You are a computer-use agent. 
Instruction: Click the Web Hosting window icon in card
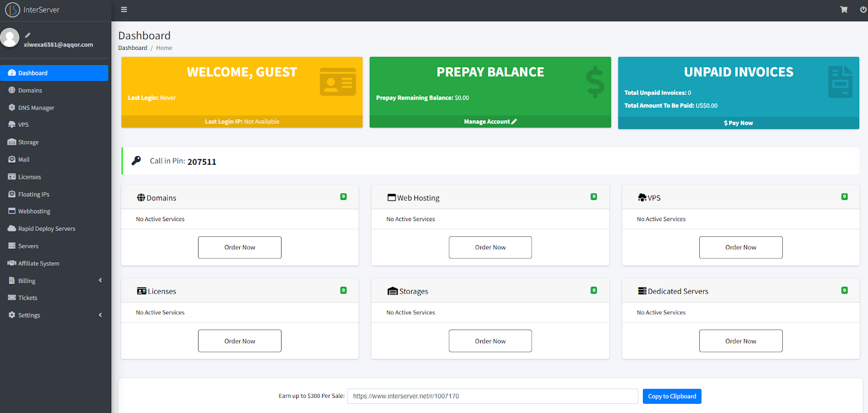click(392, 198)
